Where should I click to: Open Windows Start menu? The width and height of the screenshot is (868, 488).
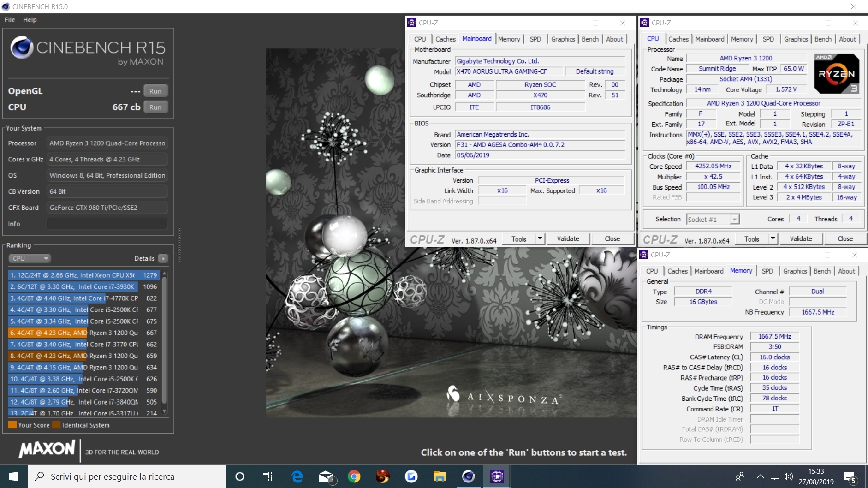(x=13, y=476)
